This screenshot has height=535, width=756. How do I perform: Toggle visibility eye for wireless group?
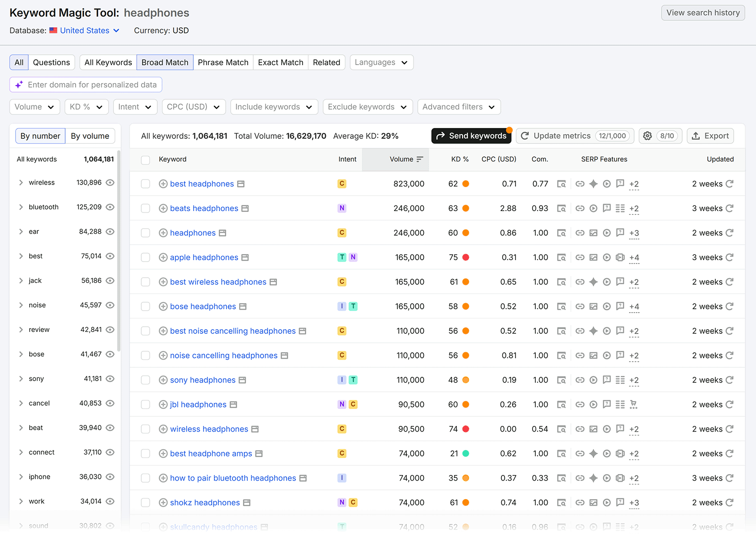click(110, 183)
